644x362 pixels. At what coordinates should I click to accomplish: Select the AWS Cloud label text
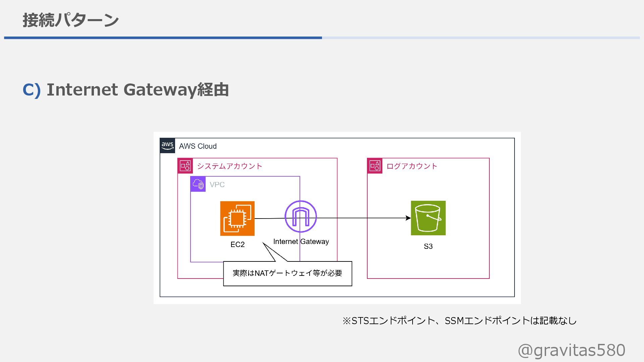(x=198, y=146)
